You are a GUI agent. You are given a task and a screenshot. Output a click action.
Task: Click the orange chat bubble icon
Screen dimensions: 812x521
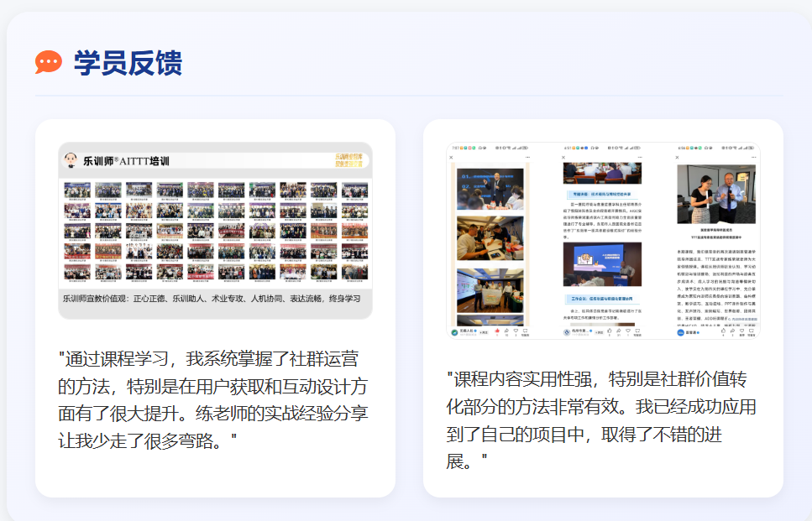coord(48,62)
